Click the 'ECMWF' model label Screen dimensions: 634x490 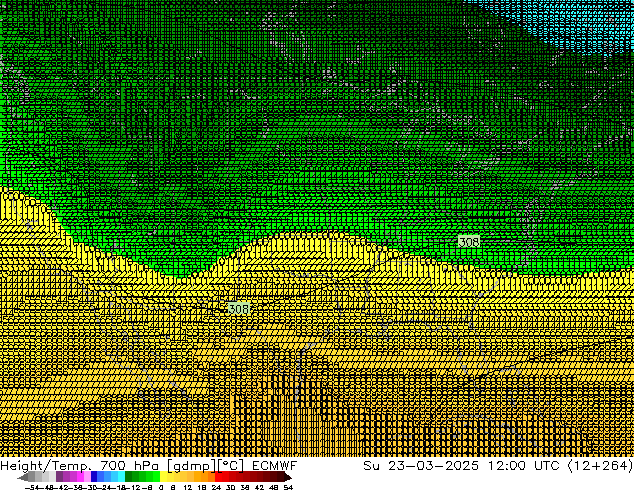click(275, 465)
